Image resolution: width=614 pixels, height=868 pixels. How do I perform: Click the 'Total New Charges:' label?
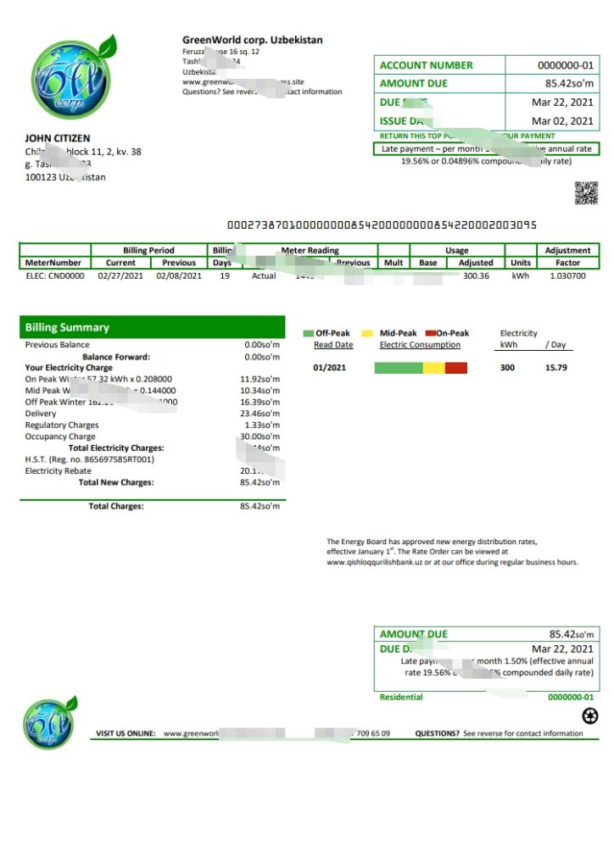[x=116, y=482]
